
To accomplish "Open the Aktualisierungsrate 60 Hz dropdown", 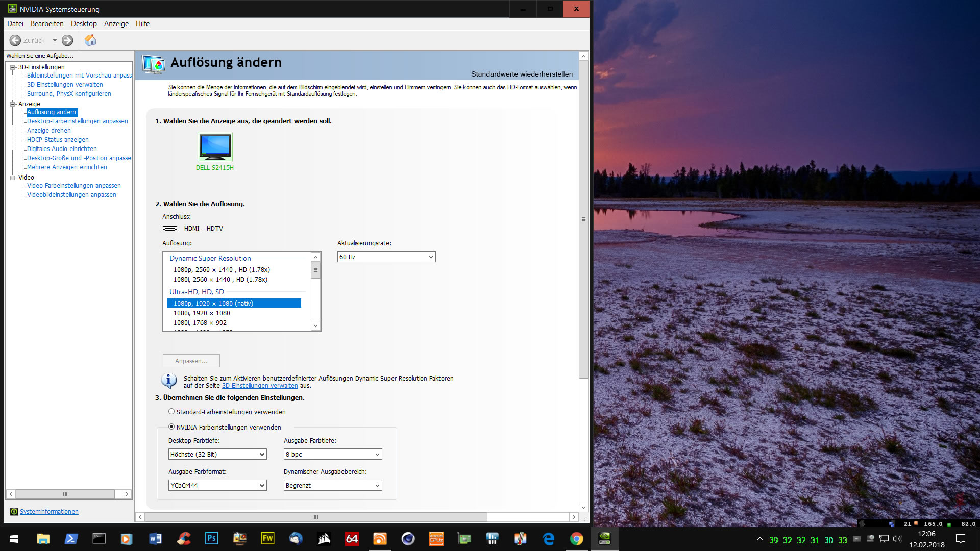I will point(386,257).
